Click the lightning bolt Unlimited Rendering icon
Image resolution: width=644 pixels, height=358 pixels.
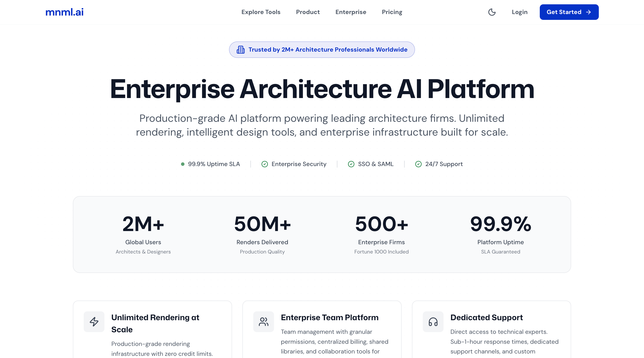94,322
